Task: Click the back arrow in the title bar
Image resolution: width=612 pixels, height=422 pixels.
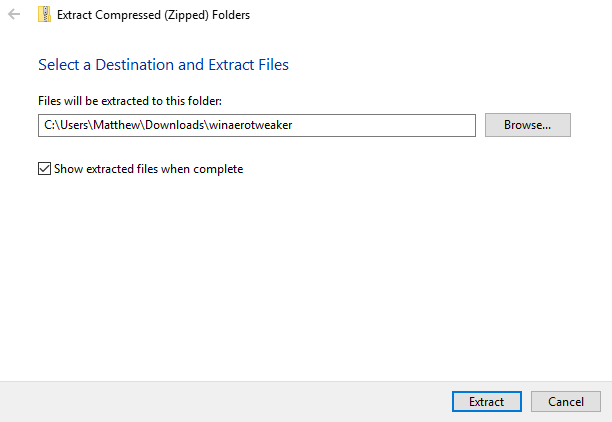Action: coord(14,15)
